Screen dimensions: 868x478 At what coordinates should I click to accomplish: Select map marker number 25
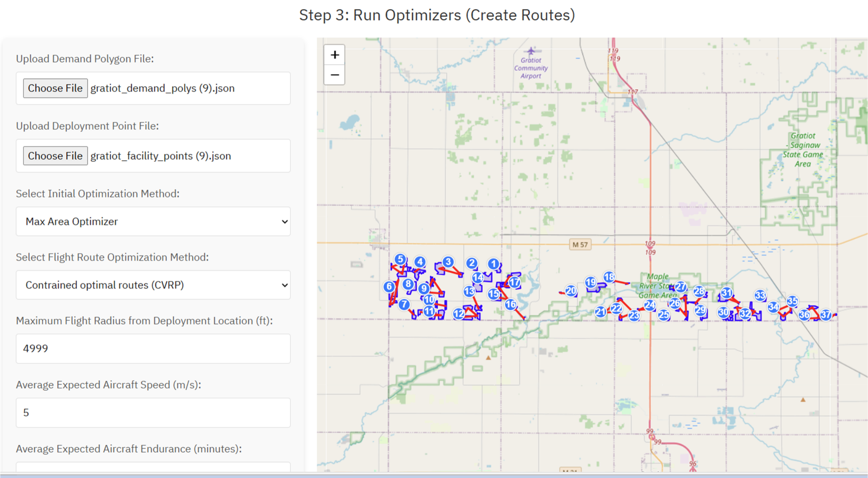coord(663,315)
